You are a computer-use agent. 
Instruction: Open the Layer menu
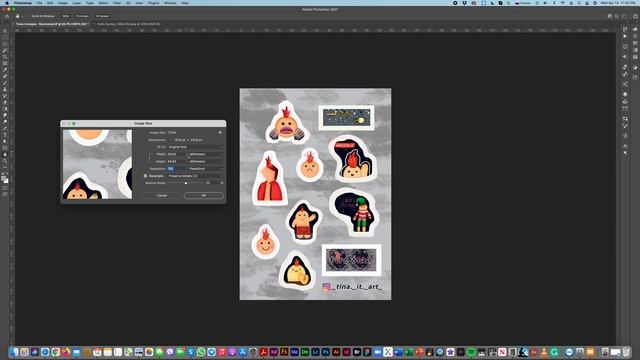(76, 3)
